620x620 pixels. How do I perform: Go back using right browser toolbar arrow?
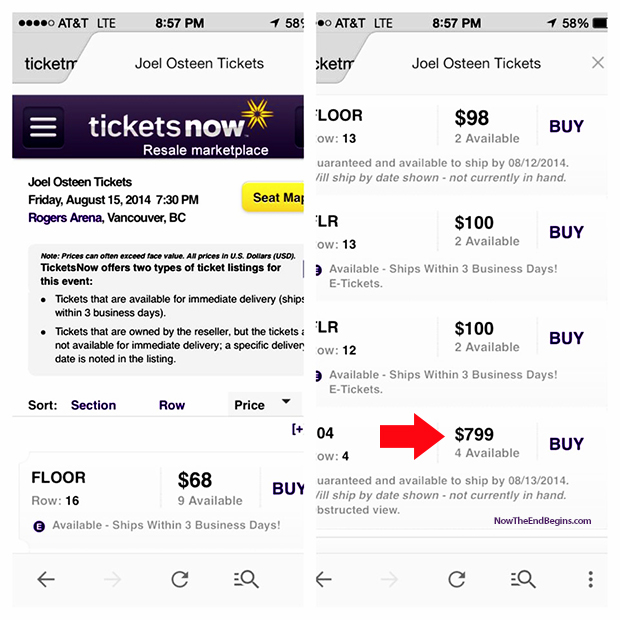point(324,579)
